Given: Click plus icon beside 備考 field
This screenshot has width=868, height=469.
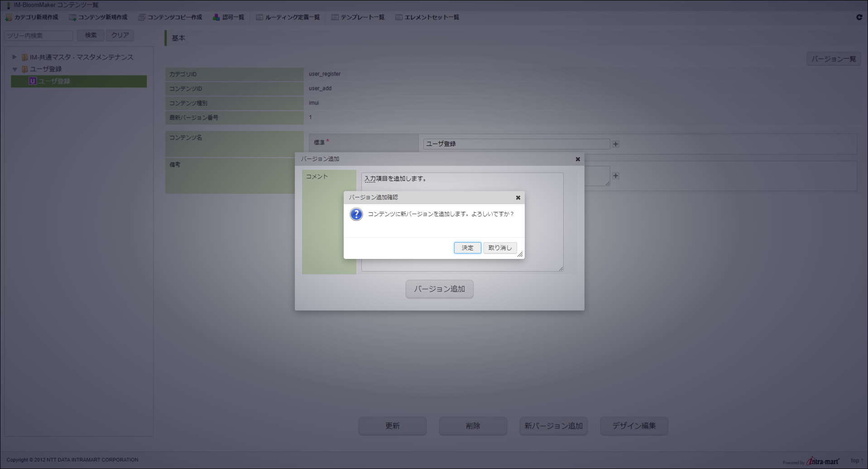Looking at the screenshot, I should click(616, 176).
